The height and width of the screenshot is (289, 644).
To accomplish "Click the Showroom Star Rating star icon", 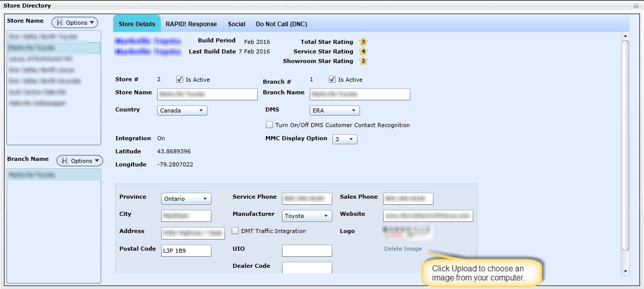I will 363,61.
